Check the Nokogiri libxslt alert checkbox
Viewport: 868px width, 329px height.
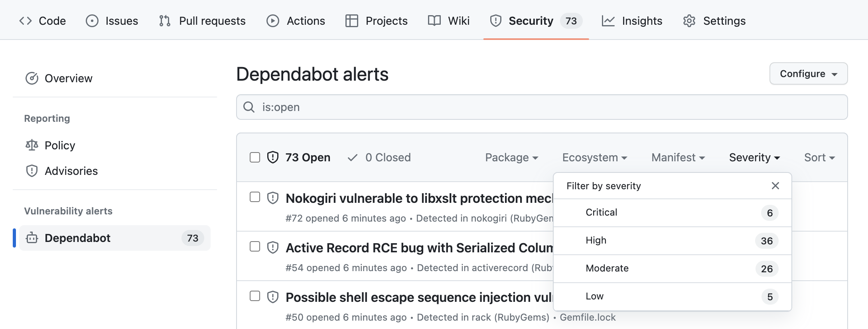pos(255,197)
